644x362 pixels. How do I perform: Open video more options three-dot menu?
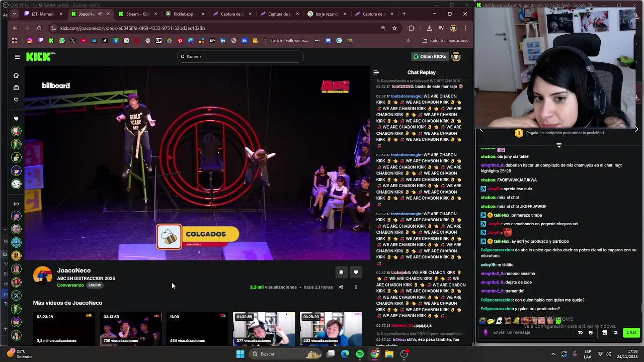[356, 287]
